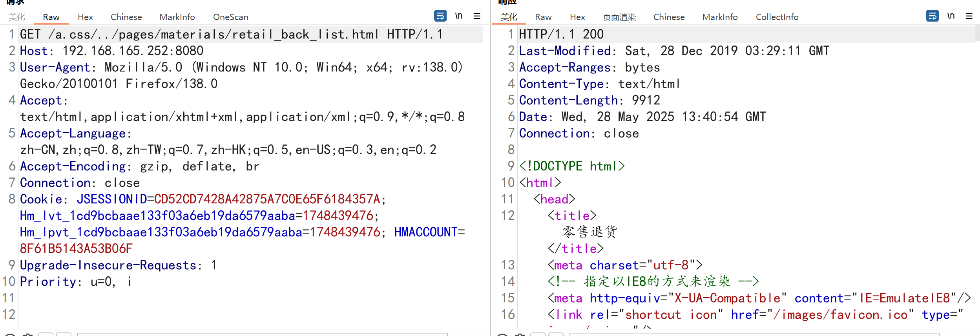This screenshot has width=980, height=336.
Task: Toggle word wrap in the response panel
Action: click(932, 16)
